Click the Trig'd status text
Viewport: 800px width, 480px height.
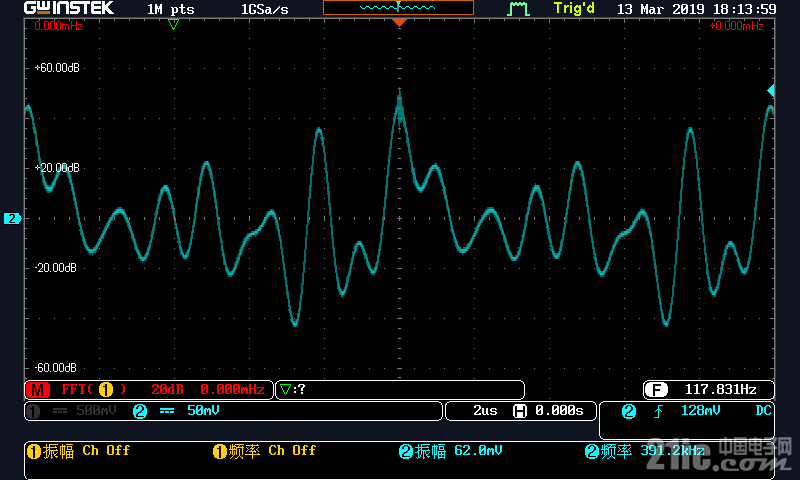tap(574, 9)
